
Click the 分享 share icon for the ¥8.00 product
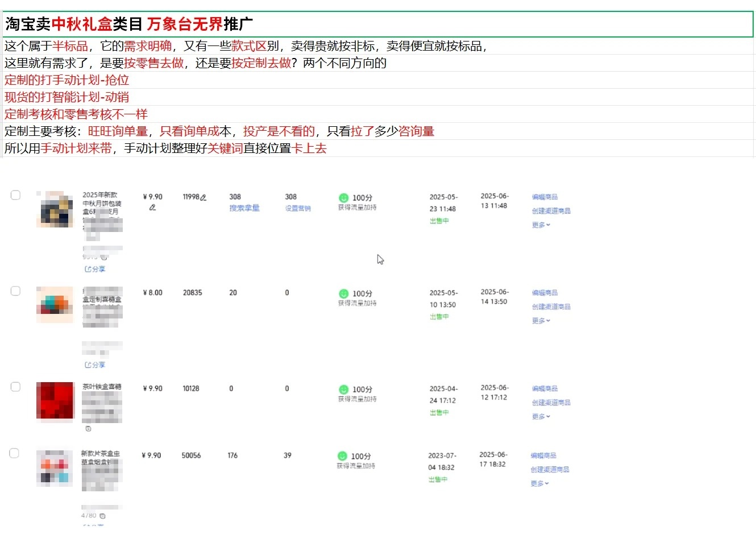(x=95, y=365)
